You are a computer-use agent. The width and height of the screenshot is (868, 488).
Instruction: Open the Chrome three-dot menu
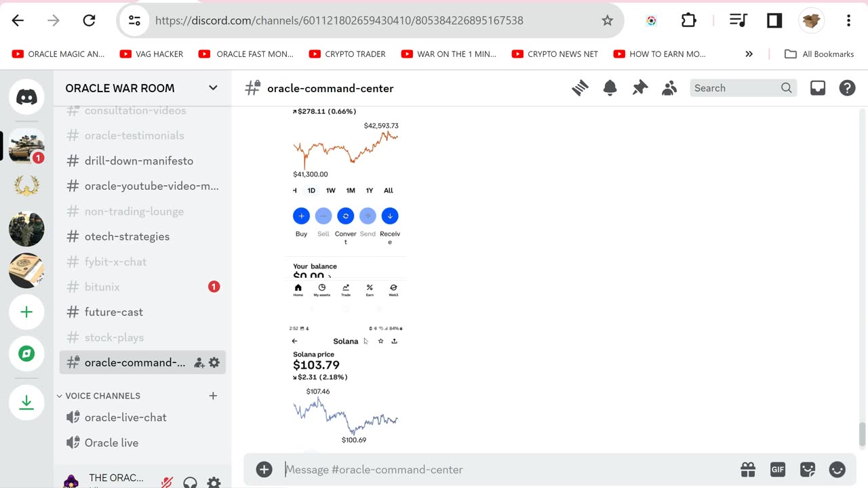point(848,20)
